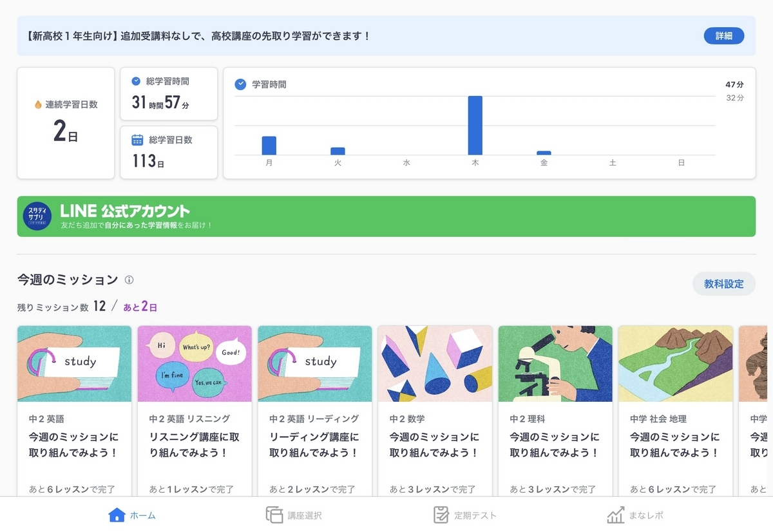Tap the まなレポ chart icon
This screenshot has width=773, height=532.
[615, 515]
